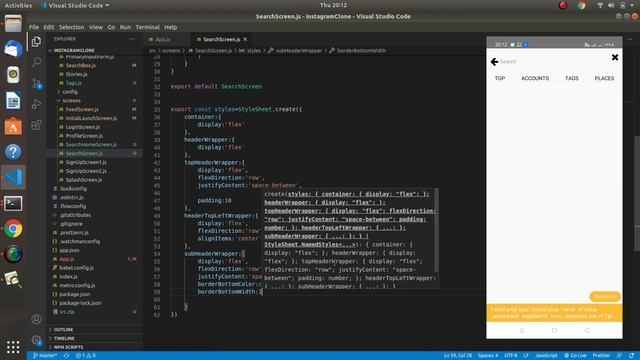The image size is (640, 360).
Task: Expand the TIMELINE section
Action: (64, 338)
